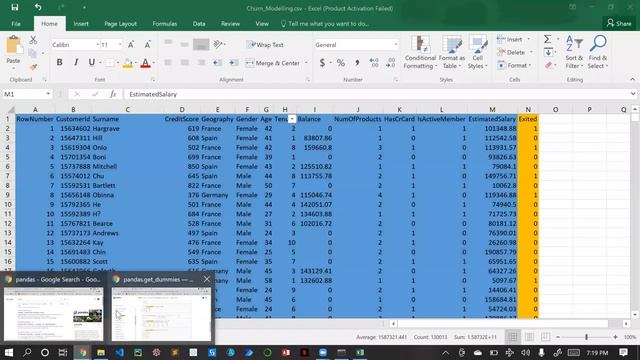
Task: Open the Tenure column filter dropdown
Action: [x=292, y=119]
